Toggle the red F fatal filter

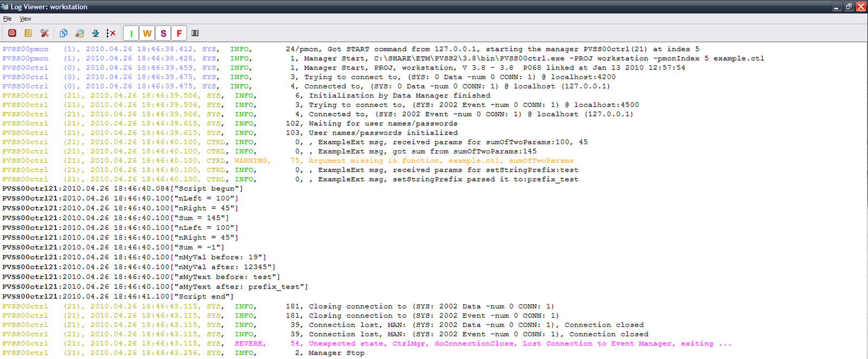tap(179, 33)
